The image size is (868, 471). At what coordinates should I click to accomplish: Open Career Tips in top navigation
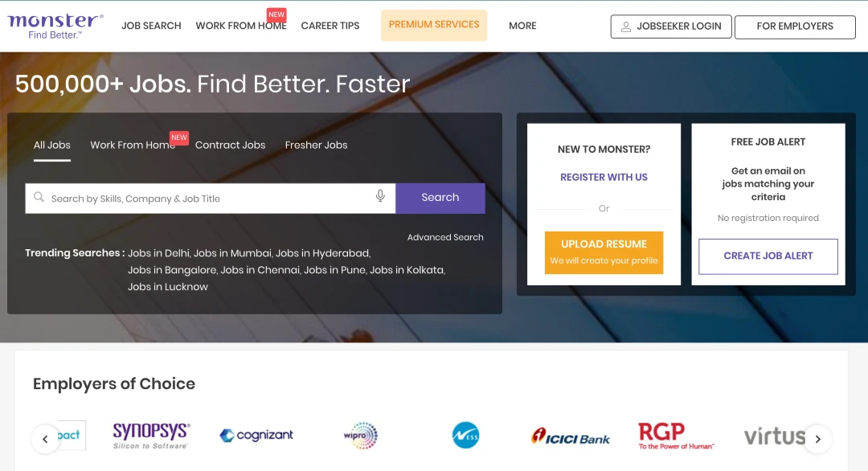click(x=330, y=26)
